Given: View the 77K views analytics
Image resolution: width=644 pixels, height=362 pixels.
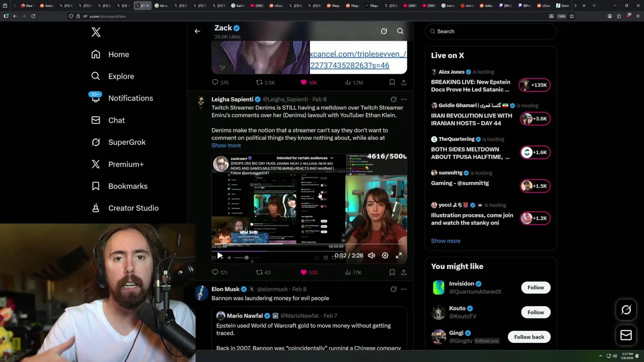Looking at the screenshot, I should coord(353,273).
